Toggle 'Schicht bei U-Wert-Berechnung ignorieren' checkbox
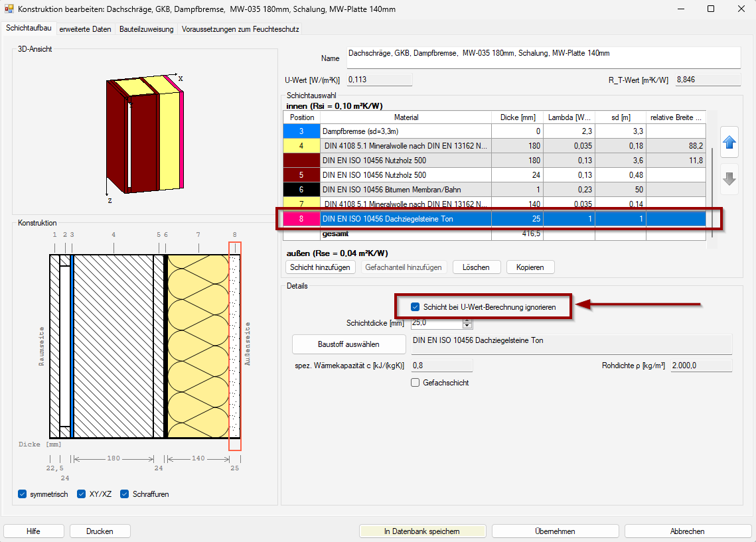The height and width of the screenshot is (542, 756). coord(416,307)
